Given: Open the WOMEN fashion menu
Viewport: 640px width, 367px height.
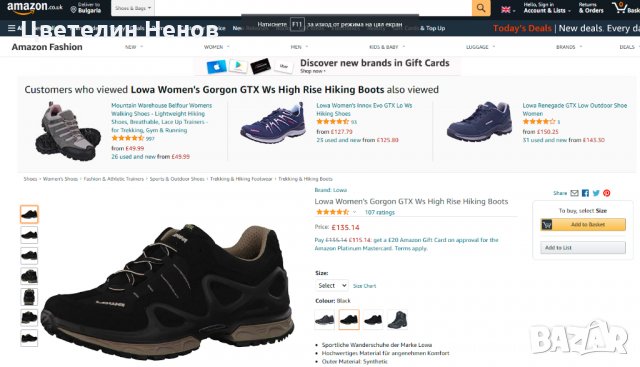Looking at the screenshot, I should [216, 47].
